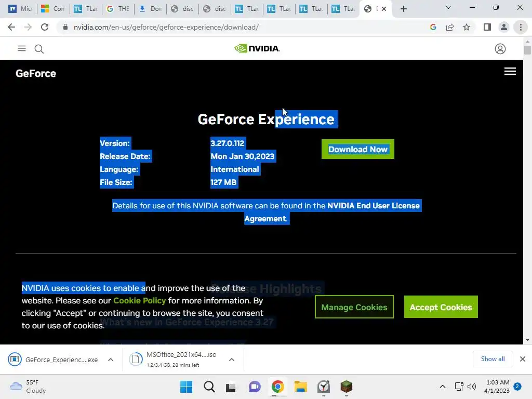This screenshot has height=399, width=532.
Task: Click the page vertical scrollbar thumb
Action: click(x=527, y=49)
